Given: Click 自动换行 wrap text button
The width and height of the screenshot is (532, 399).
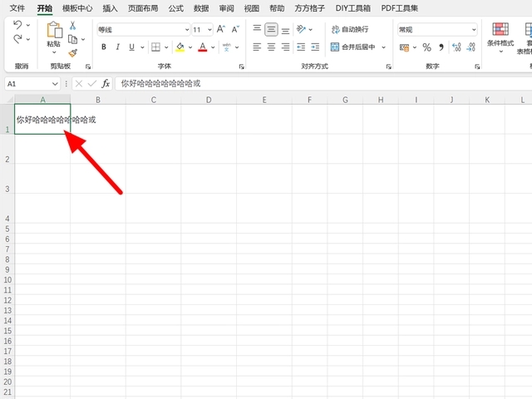Looking at the screenshot, I should coord(350,30).
